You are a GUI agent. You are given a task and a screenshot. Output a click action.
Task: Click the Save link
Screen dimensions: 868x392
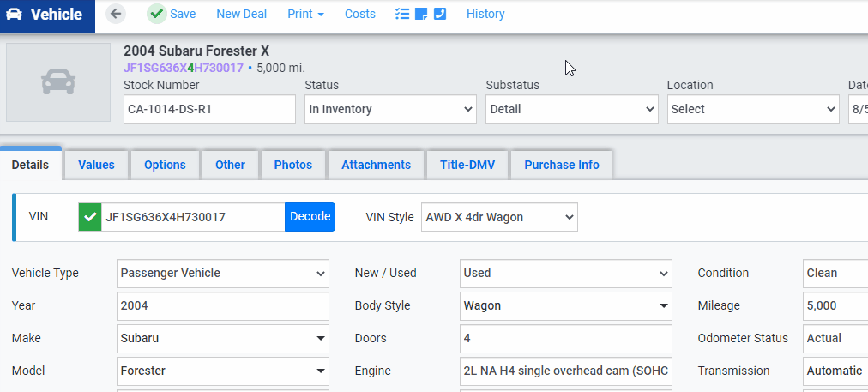(x=183, y=14)
